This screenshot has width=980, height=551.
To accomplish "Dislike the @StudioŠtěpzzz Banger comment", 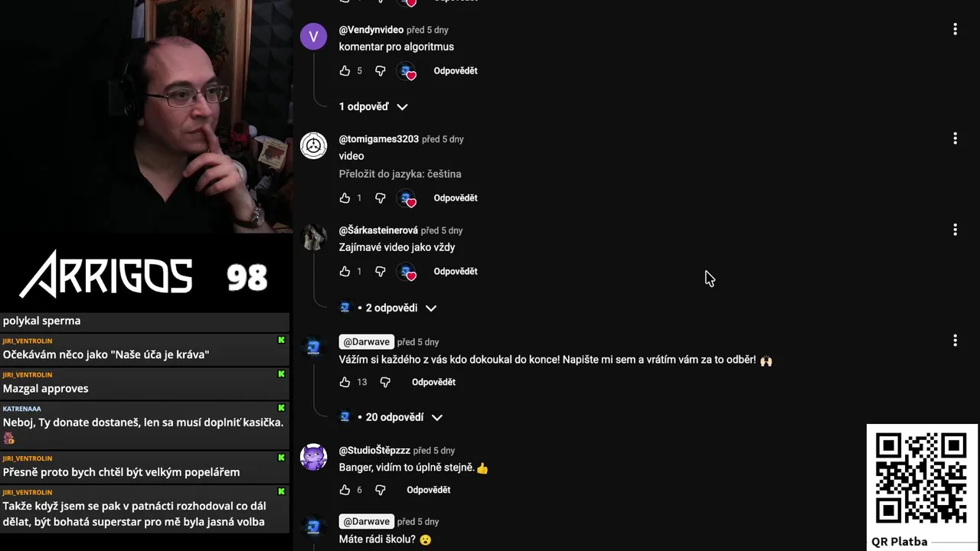I will (381, 490).
